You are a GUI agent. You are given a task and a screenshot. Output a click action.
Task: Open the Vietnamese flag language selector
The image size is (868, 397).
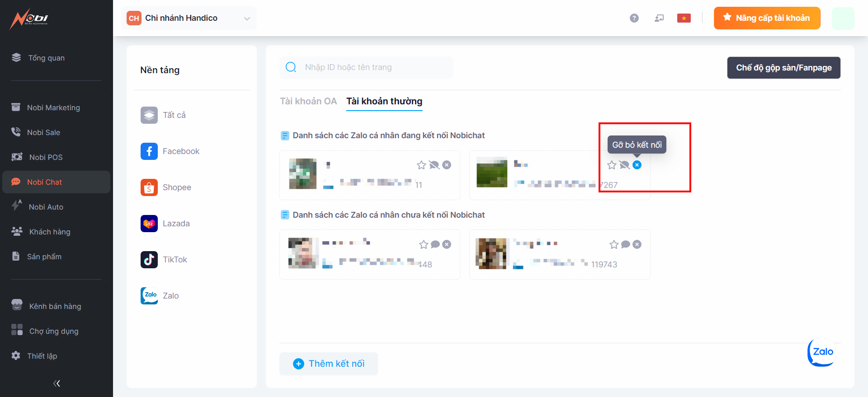684,18
